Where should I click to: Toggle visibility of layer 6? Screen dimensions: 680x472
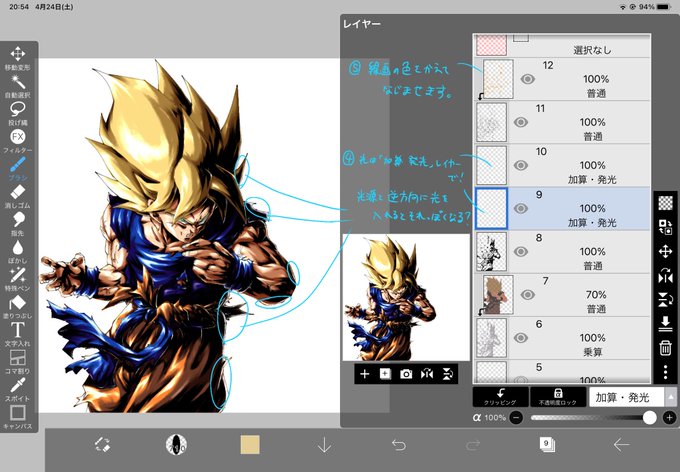[x=521, y=338]
